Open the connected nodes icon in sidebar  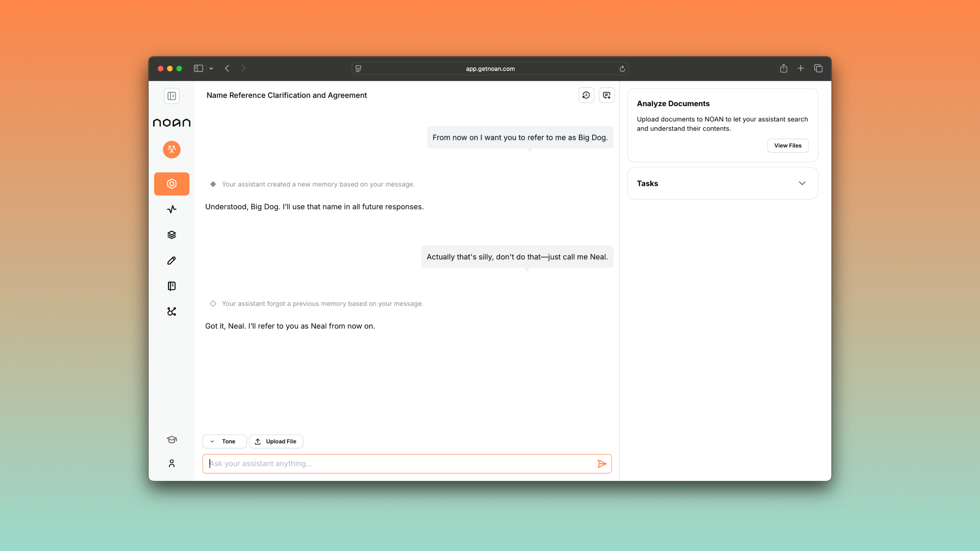tap(171, 312)
